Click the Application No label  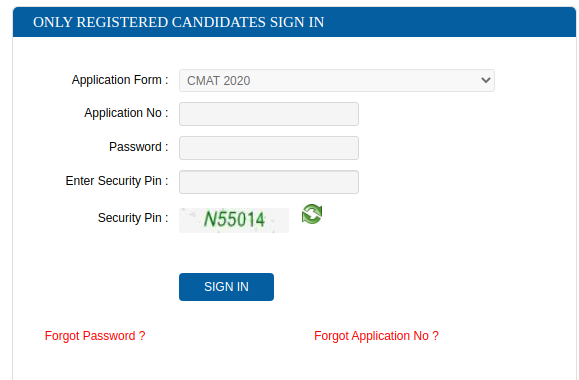coord(126,113)
